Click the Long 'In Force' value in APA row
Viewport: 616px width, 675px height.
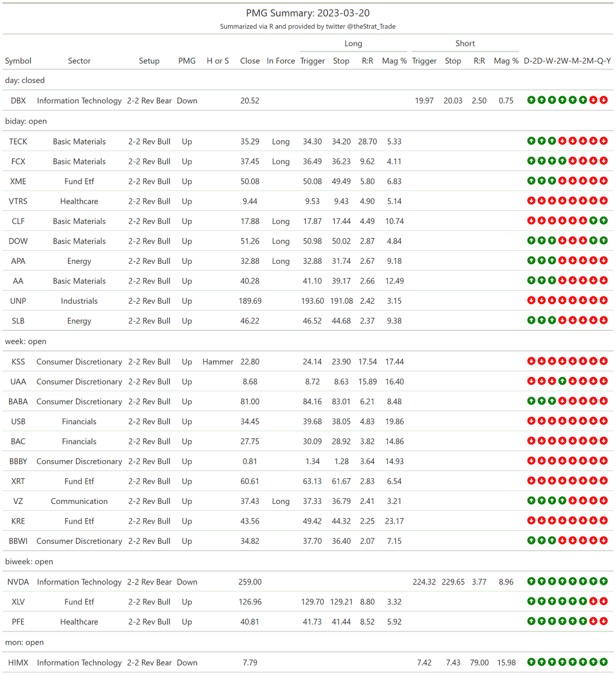(x=281, y=261)
